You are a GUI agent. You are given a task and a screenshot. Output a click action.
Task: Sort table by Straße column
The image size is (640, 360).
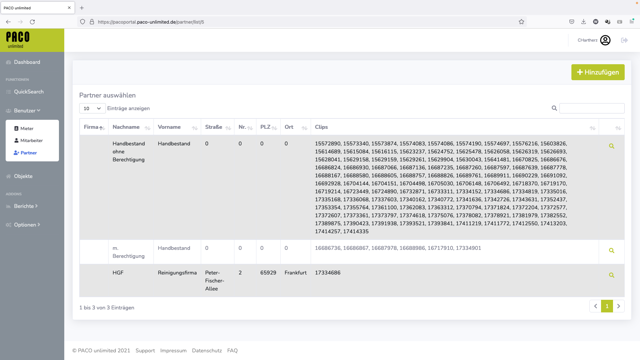click(x=217, y=127)
